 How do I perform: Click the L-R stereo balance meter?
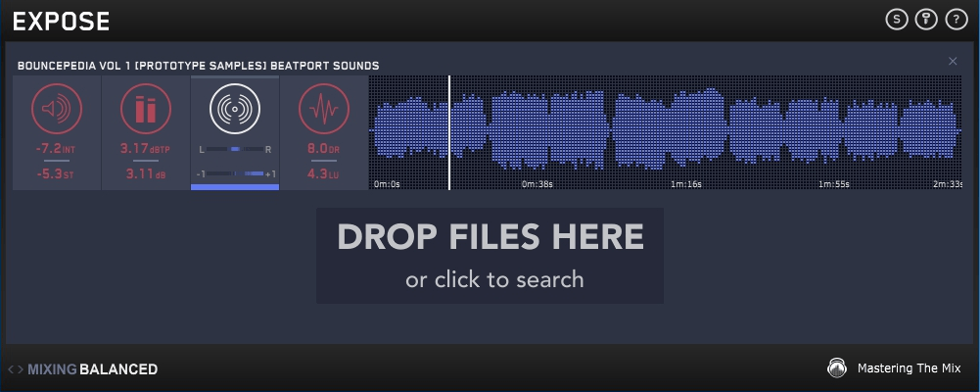tap(234, 149)
